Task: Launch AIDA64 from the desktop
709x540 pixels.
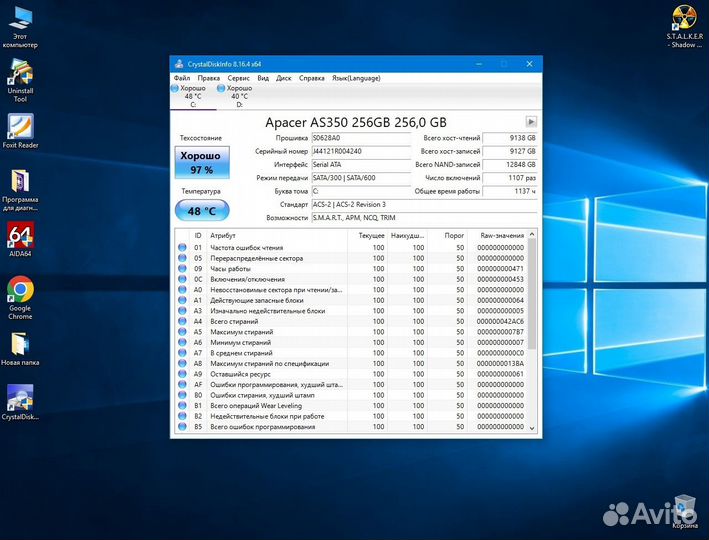Action: tap(20, 239)
